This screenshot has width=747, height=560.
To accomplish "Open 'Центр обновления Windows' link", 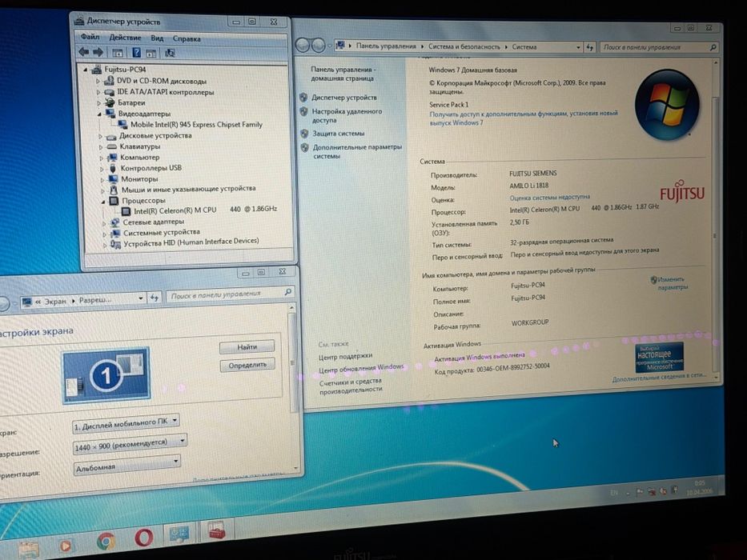I will tap(361, 369).
